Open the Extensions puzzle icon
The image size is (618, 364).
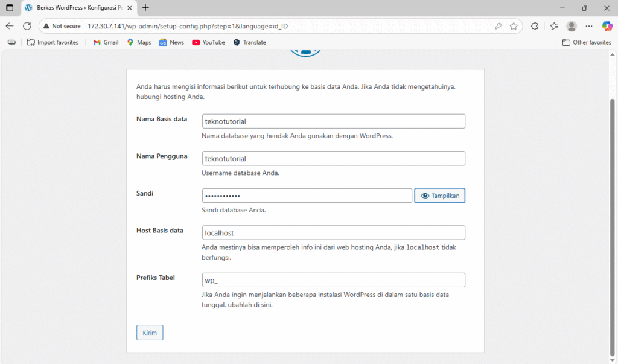tap(535, 26)
